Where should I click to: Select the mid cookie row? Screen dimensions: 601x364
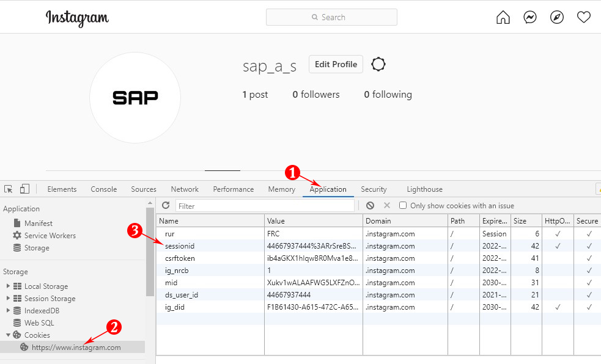(378, 283)
